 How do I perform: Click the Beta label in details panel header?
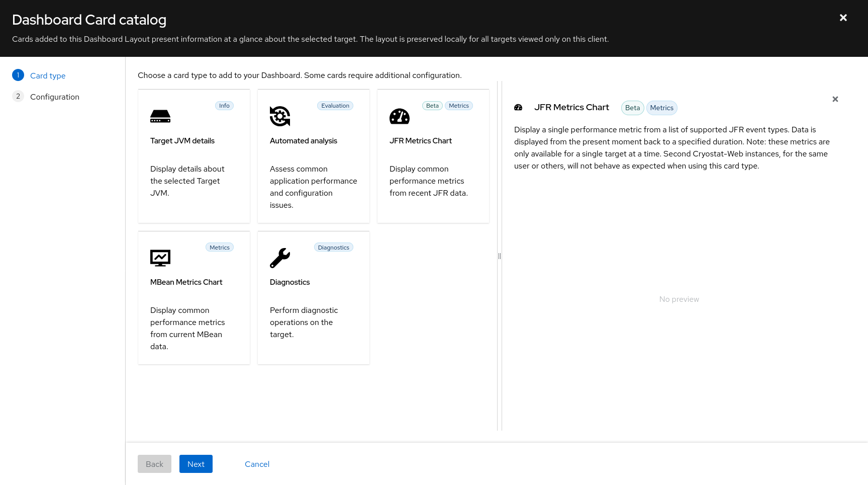point(632,108)
